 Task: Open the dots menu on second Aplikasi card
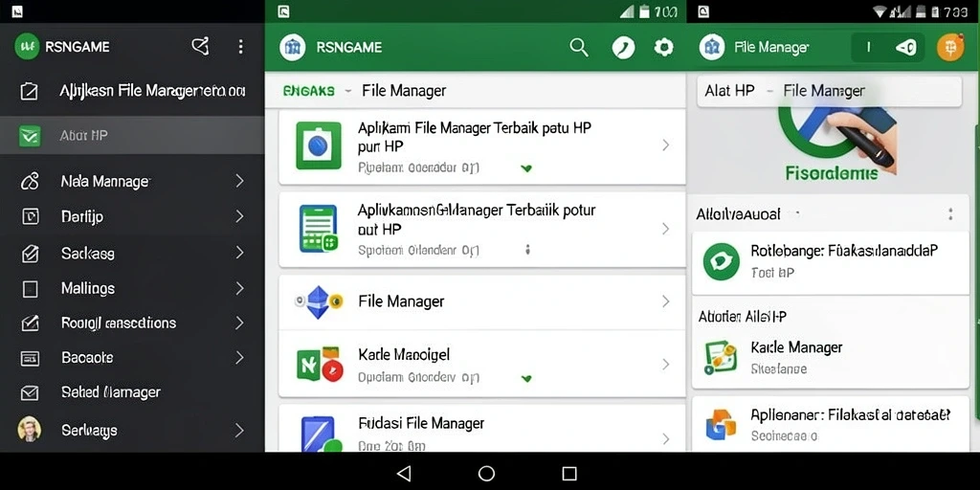528,250
